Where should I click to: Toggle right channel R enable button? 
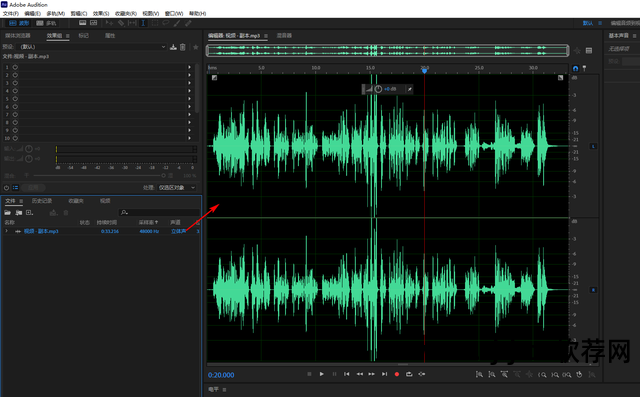click(x=593, y=290)
